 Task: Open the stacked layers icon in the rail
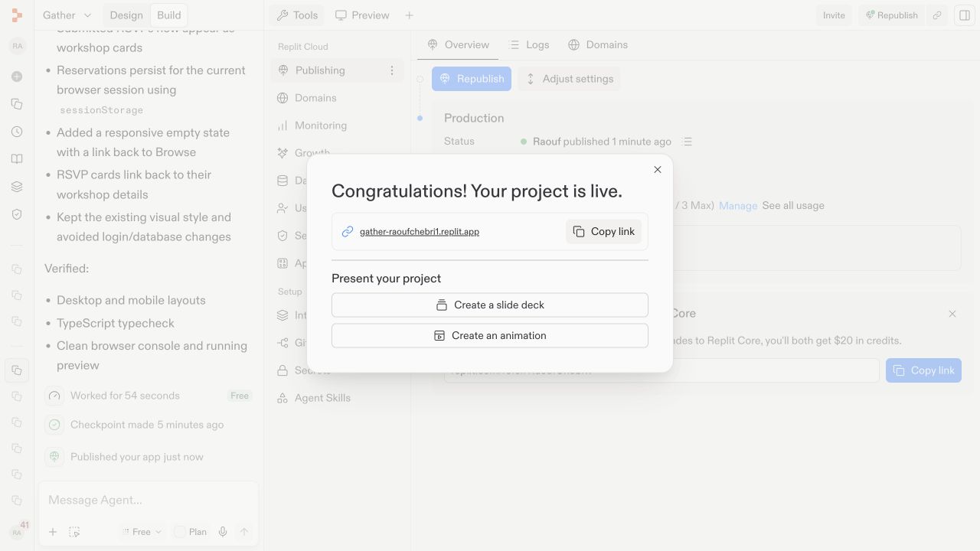[17, 187]
